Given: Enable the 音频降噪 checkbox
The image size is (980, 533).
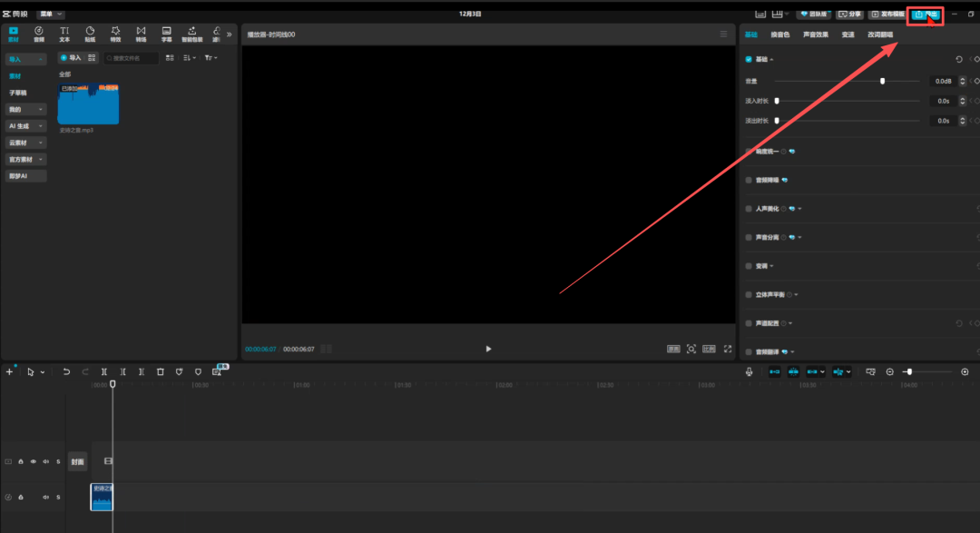Looking at the screenshot, I should coord(749,180).
